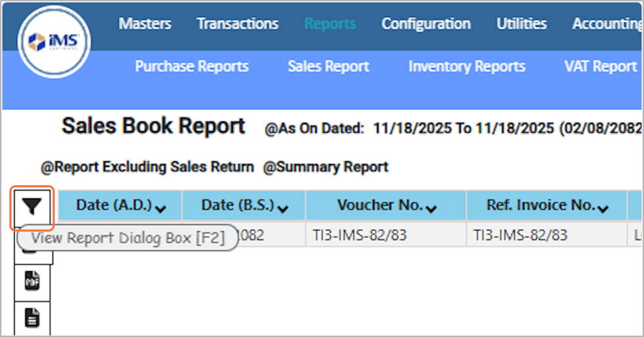Open the Configuration menu
The image size is (644, 337).
[x=426, y=24]
